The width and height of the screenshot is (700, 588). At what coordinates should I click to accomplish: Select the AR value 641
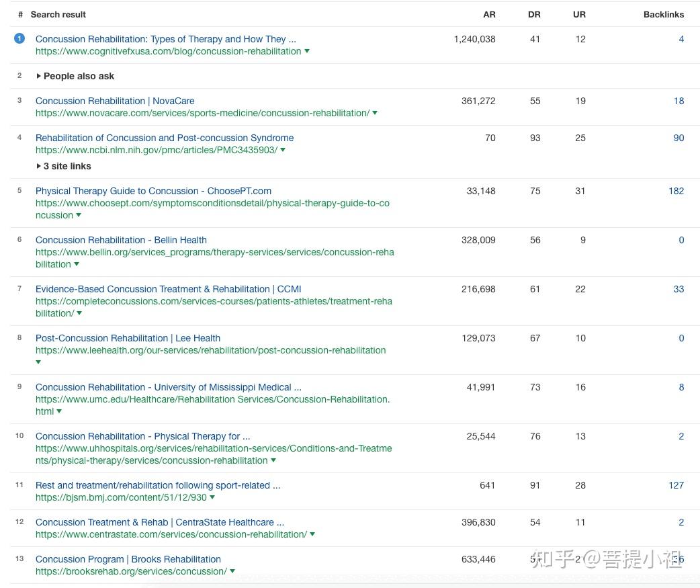488,486
